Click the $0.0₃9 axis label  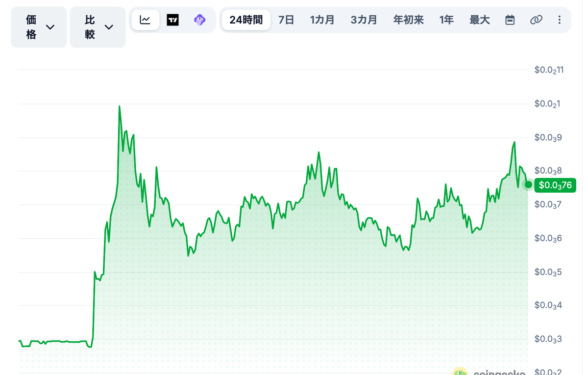pyautogui.click(x=547, y=137)
